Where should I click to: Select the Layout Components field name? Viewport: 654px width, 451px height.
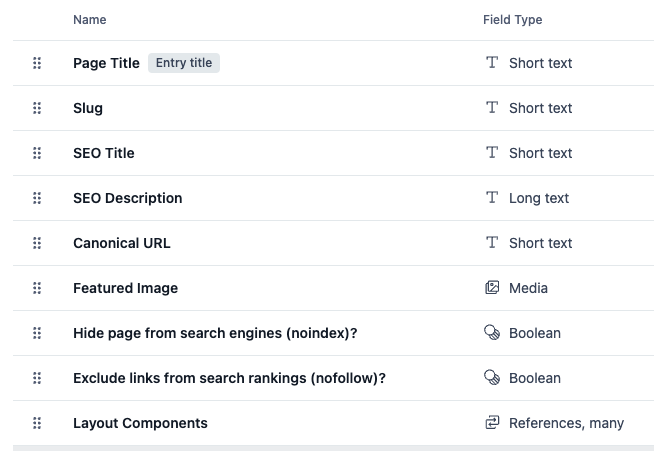pyautogui.click(x=140, y=423)
